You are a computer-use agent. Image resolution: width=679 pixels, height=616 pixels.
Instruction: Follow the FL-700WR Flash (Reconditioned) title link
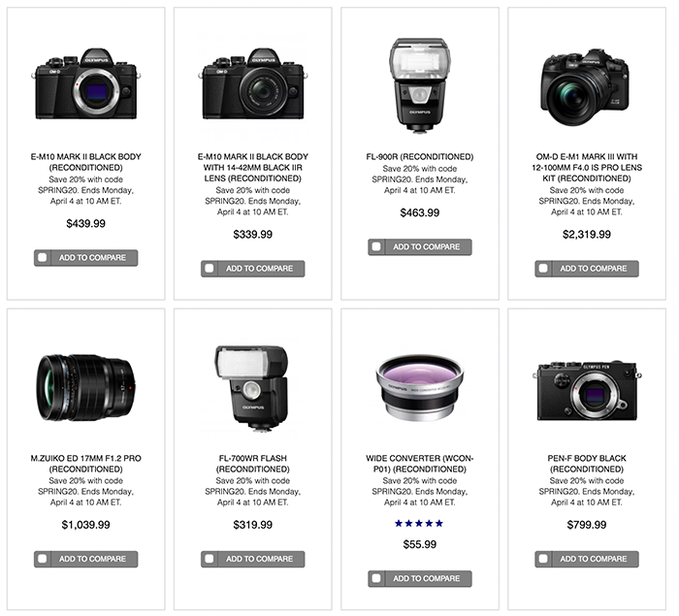pyautogui.click(x=253, y=463)
